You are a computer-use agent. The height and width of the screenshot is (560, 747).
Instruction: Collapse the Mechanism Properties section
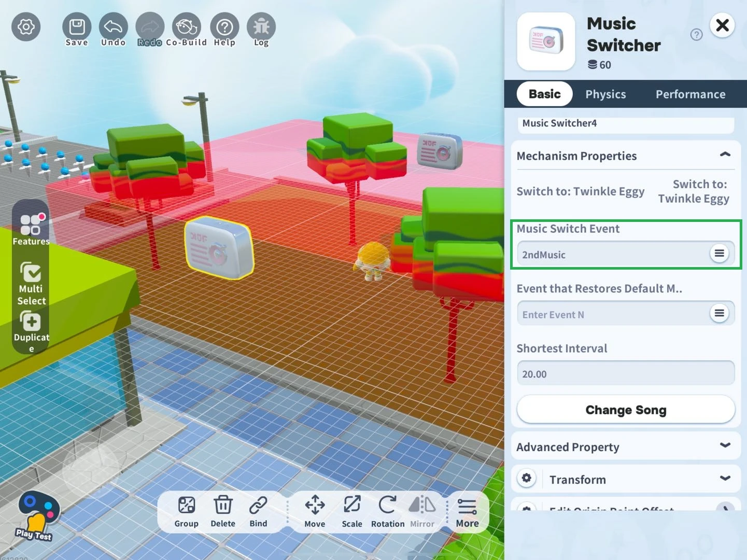click(x=725, y=155)
